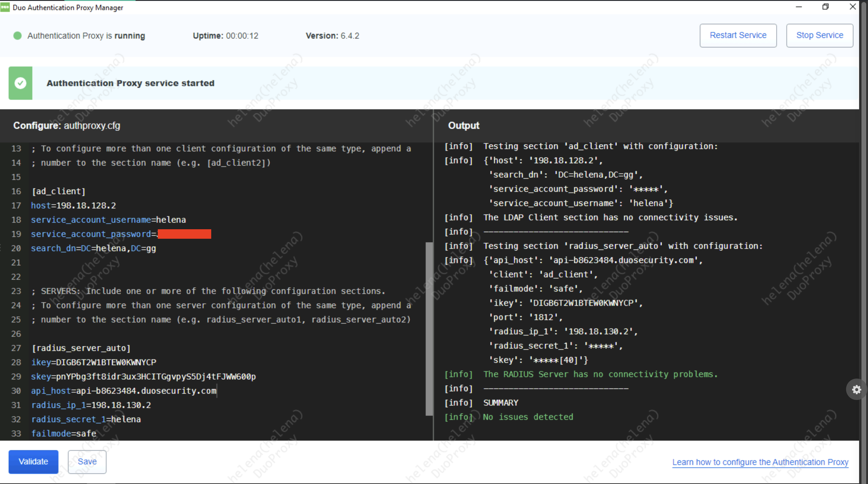Image resolution: width=868 pixels, height=484 pixels.
Task: Restart the Authentication Proxy service
Action: tap(738, 35)
